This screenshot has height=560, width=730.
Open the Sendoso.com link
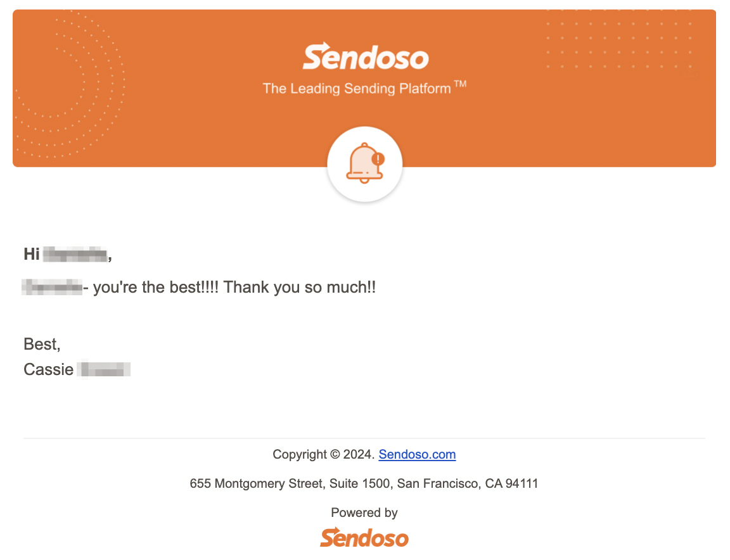[417, 454]
